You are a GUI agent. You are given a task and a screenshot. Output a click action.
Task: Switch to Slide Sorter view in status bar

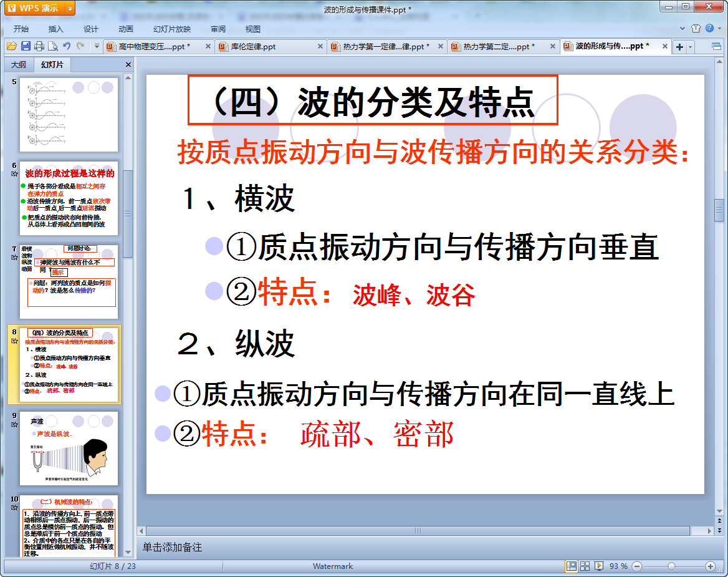585,566
